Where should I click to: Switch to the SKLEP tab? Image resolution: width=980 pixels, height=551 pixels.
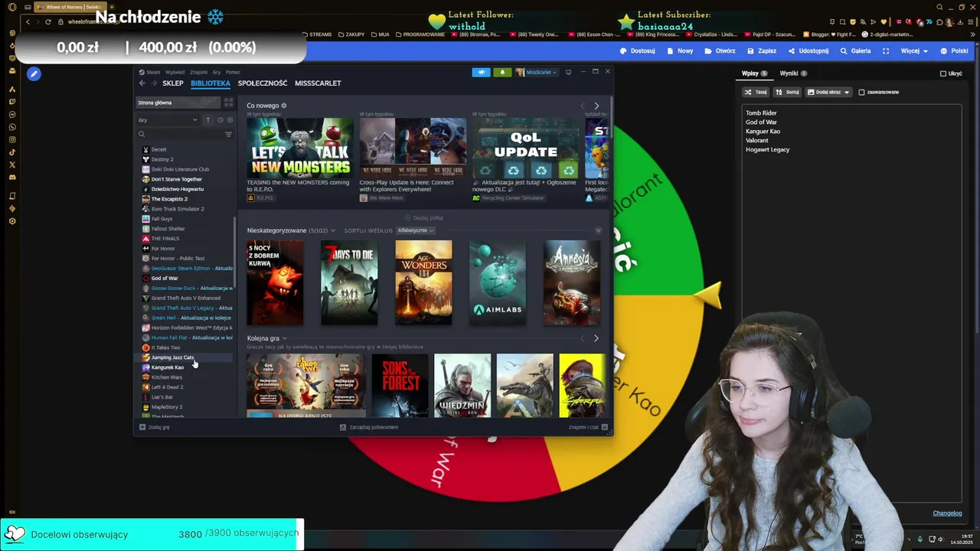pyautogui.click(x=173, y=83)
